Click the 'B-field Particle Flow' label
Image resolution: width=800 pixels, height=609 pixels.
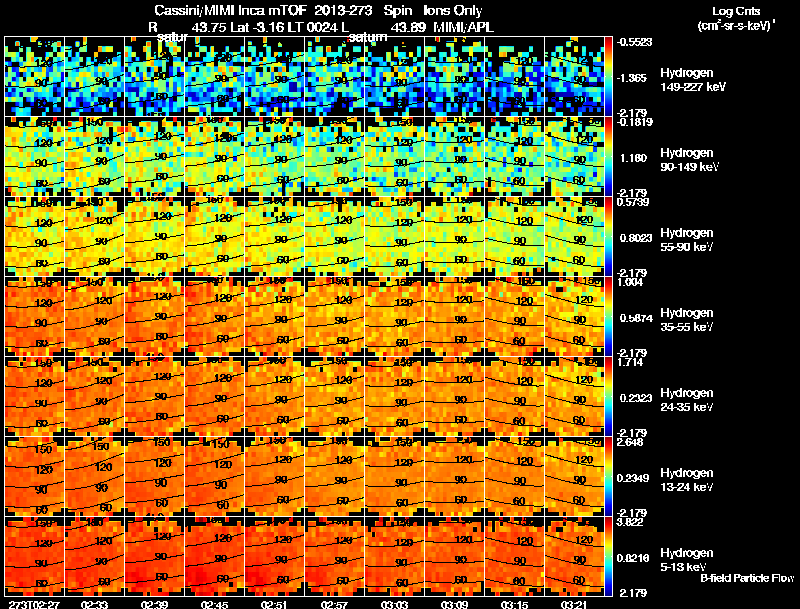[747, 578]
